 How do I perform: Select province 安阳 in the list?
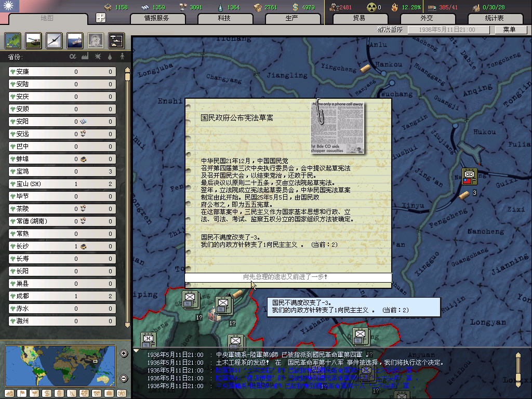point(62,122)
